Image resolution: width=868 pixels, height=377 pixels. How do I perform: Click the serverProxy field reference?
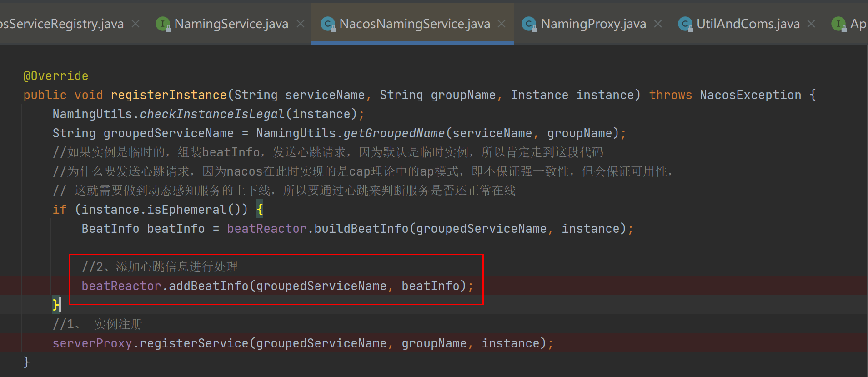tap(92, 343)
